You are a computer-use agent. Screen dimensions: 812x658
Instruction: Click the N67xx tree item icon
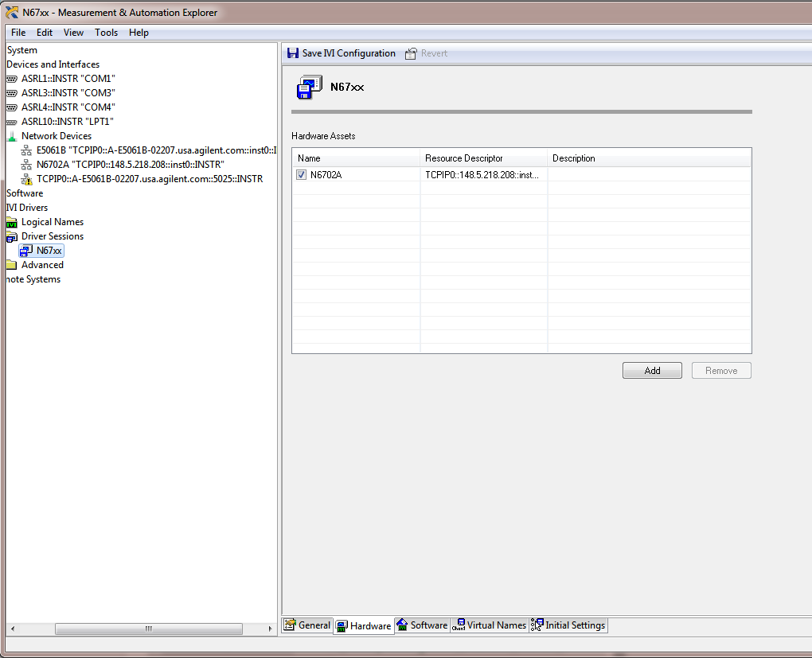(x=26, y=251)
